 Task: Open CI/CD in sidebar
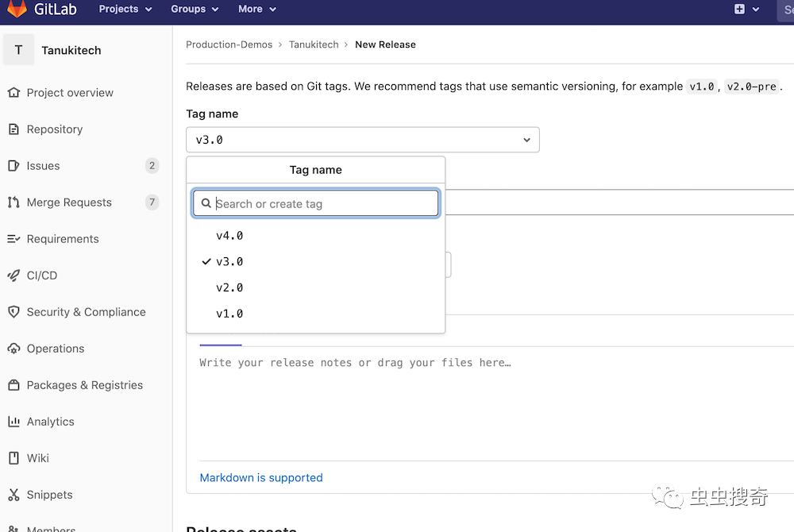click(42, 276)
